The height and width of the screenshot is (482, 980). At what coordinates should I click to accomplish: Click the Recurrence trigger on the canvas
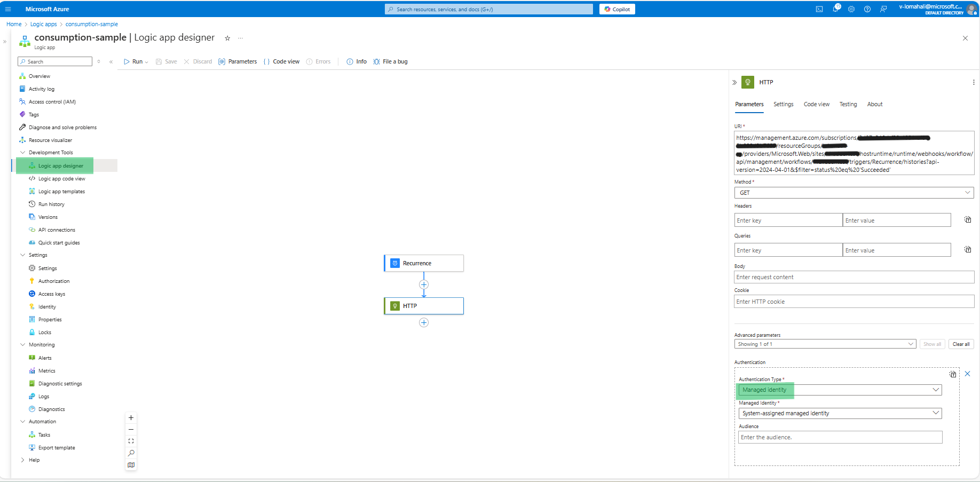[423, 263]
